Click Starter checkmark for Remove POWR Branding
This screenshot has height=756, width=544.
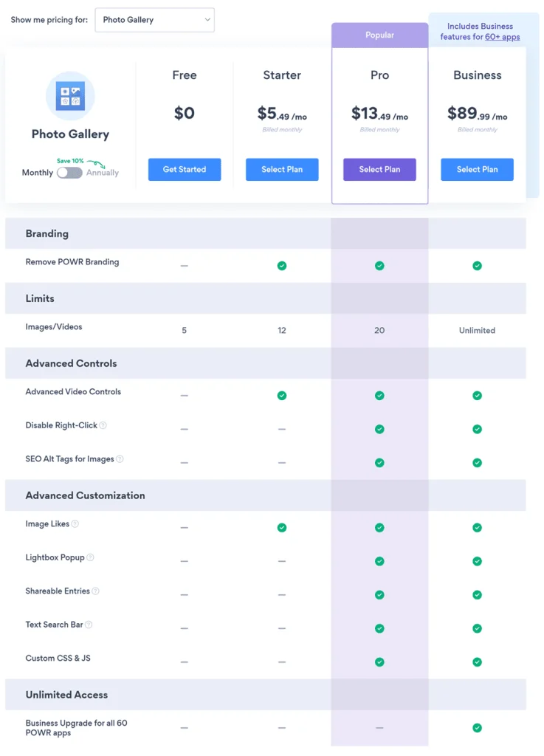pos(282,266)
